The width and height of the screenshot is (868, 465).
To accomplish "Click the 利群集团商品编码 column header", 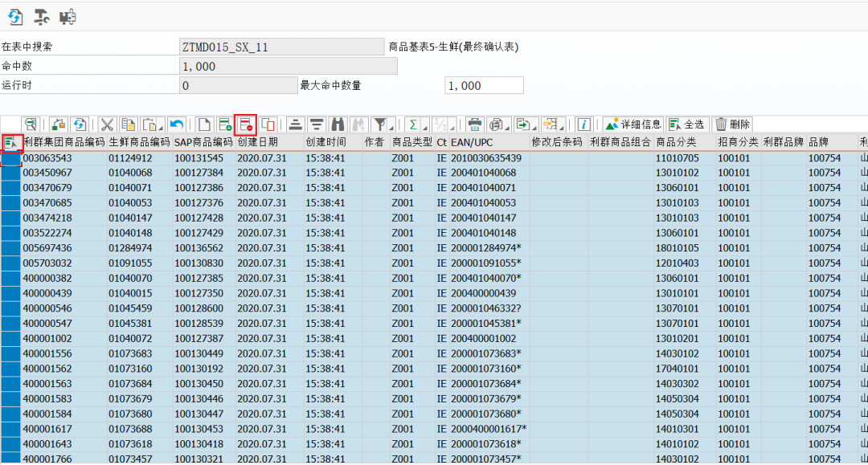I will click(64, 143).
